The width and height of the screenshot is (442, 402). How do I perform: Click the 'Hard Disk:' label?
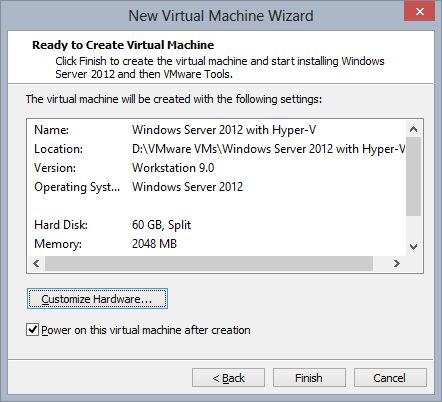(61, 225)
